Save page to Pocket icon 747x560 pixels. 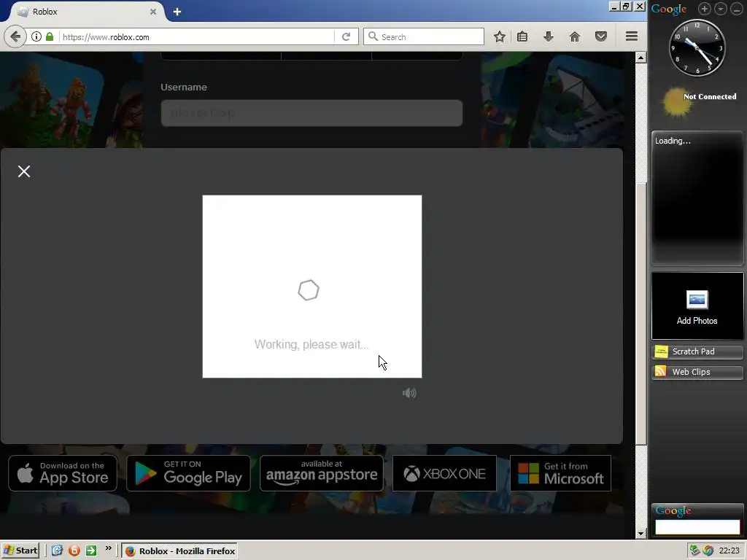coord(601,36)
